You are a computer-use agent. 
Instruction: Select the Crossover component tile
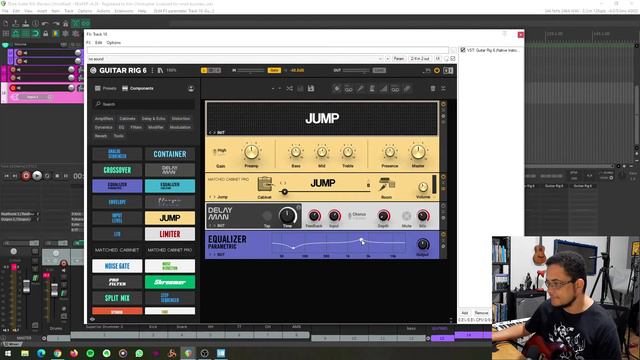coord(117,170)
